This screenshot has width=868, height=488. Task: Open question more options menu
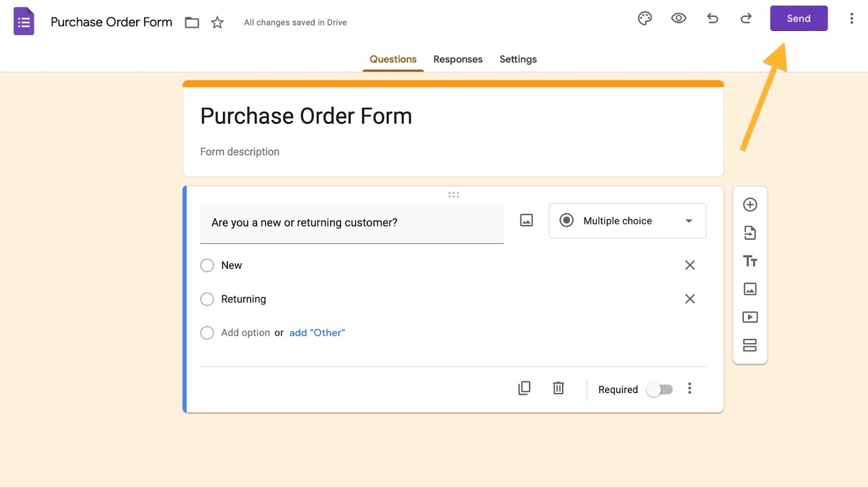point(690,388)
